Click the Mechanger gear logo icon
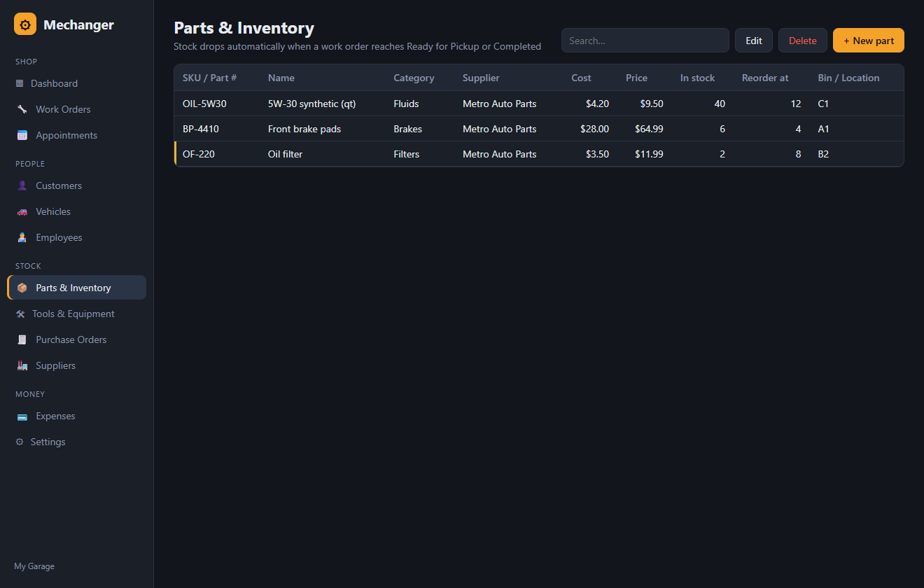The image size is (924, 588). [x=25, y=24]
